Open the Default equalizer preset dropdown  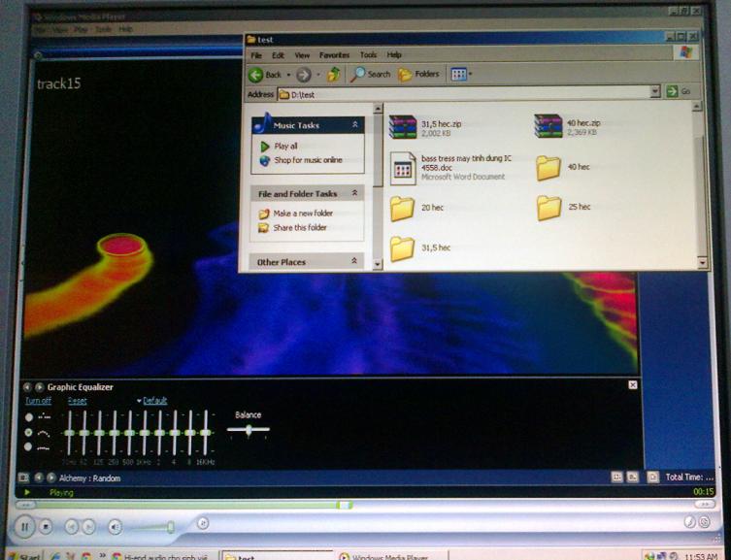coord(152,401)
